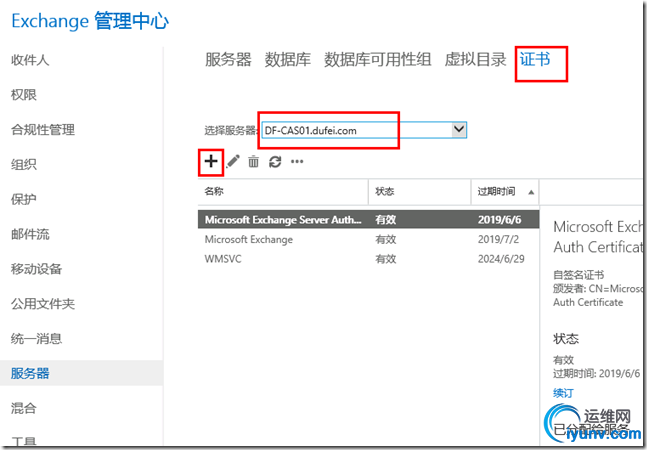This screenshot has width=647, height=450.
Task: Click the 名称 column header
Action: point(283,191)
